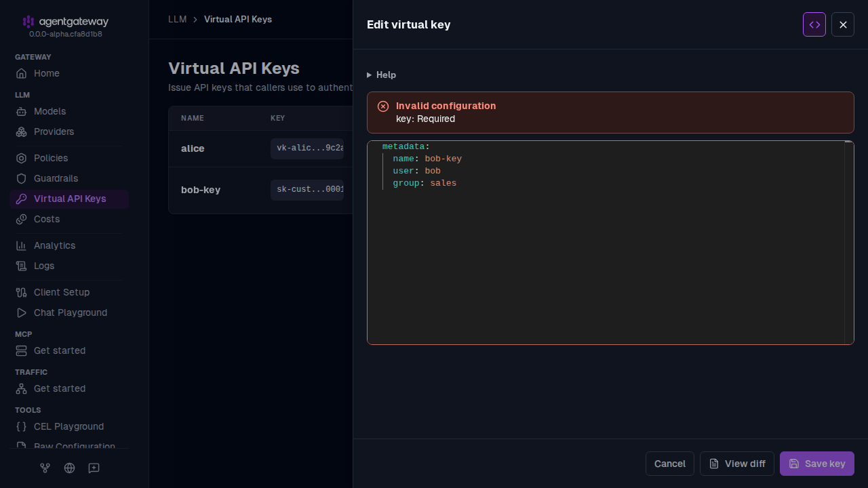Click the Logs icon in the sidebar
The image size is (868, 488).
[x=21, y=266]
